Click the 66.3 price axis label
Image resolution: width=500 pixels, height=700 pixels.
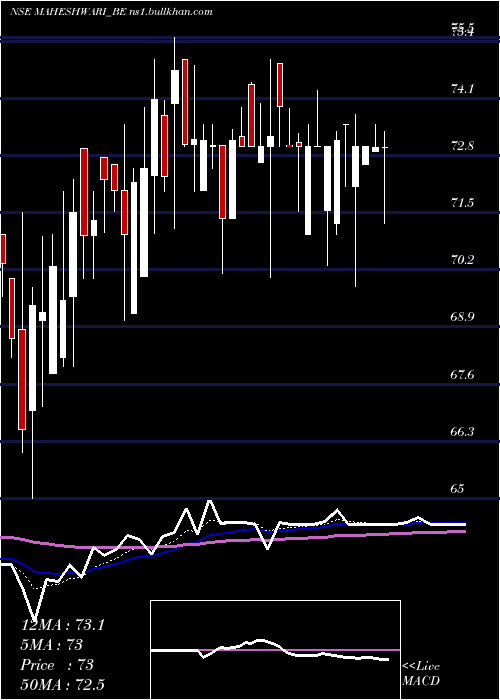[462, 432]
